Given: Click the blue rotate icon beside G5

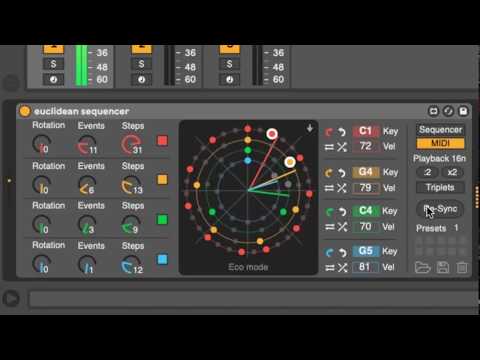Looking at the screenshot, I should pyautogui.click(x=329, y=252).
